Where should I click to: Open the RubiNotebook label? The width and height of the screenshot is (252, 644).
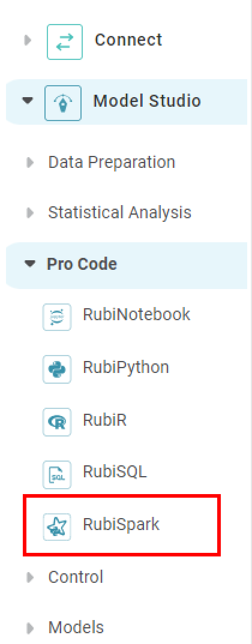point(136,315)
